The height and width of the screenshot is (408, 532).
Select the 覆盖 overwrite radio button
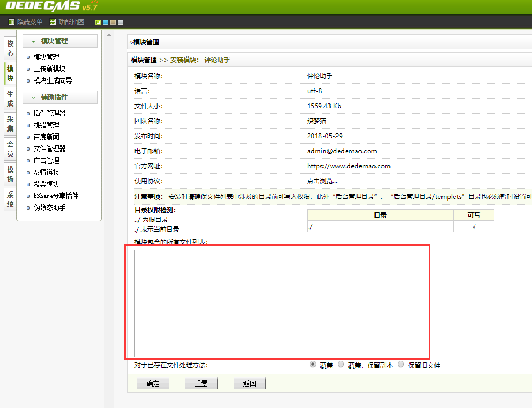(x=312, y=365)
